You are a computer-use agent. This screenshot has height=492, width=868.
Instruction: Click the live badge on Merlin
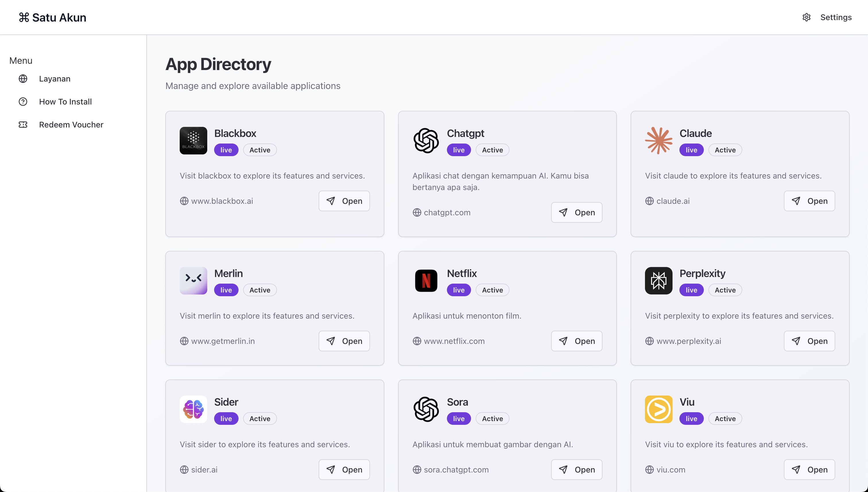226,290
